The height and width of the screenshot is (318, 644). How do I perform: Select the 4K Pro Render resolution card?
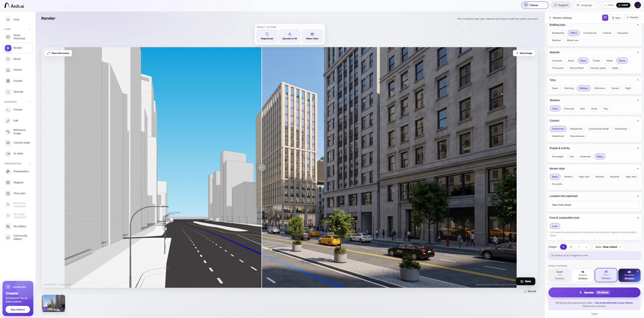click(x=629, y=275)
